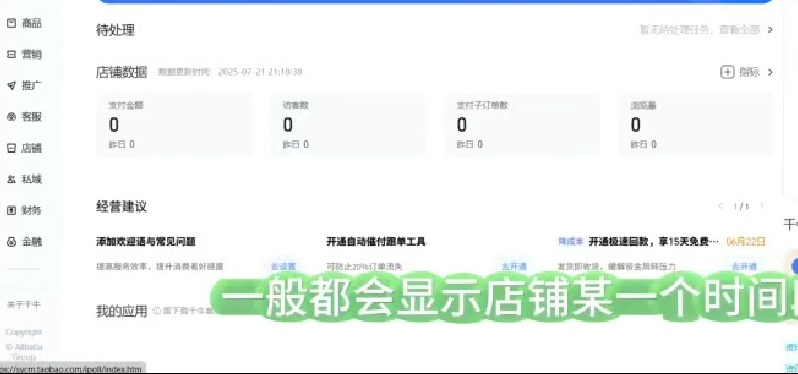Select the 支付金额 data card
This screenshot has height=374, width=798.
click(x=175, y=125)
